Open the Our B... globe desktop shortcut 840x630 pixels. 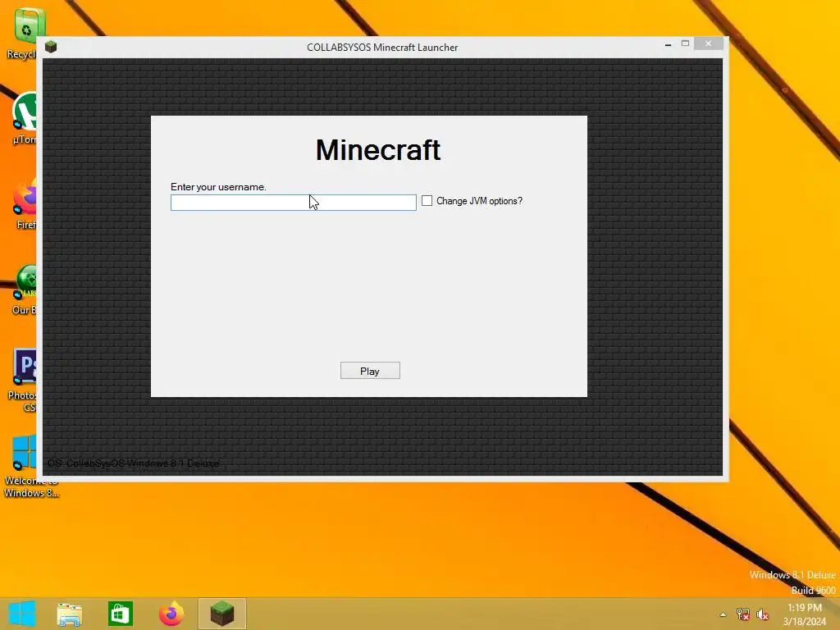[25, 290]
